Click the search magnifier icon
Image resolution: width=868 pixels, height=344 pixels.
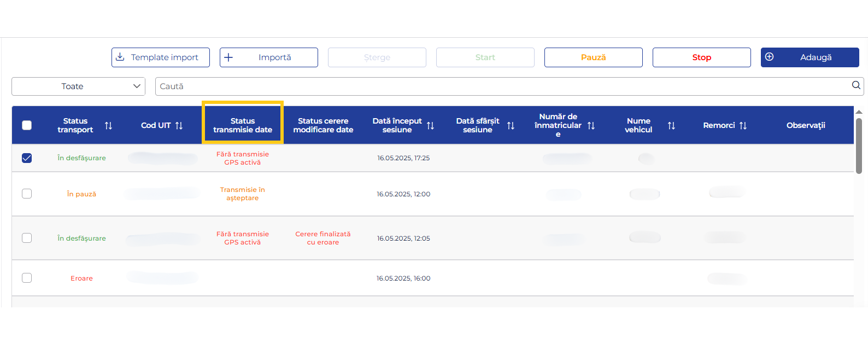856,85
